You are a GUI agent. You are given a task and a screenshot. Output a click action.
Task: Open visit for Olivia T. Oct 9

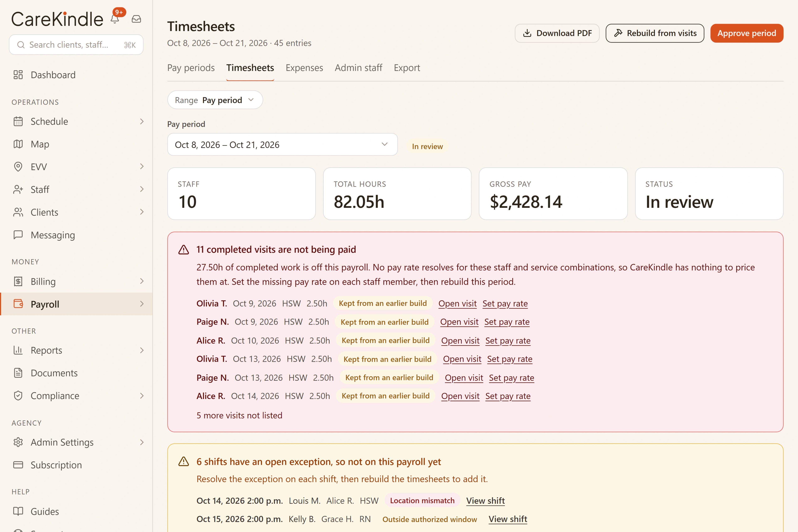click(457, 303)
